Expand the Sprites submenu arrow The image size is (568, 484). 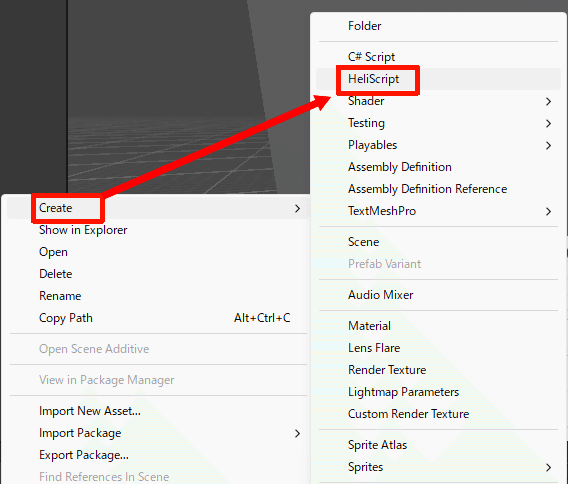click(548, 468)
